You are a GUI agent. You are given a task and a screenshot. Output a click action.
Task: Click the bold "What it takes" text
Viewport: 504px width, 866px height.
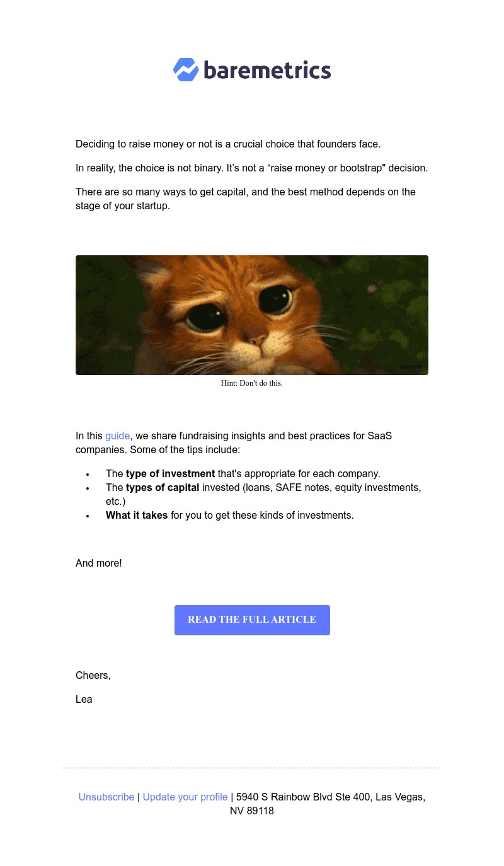click(137, 516)
